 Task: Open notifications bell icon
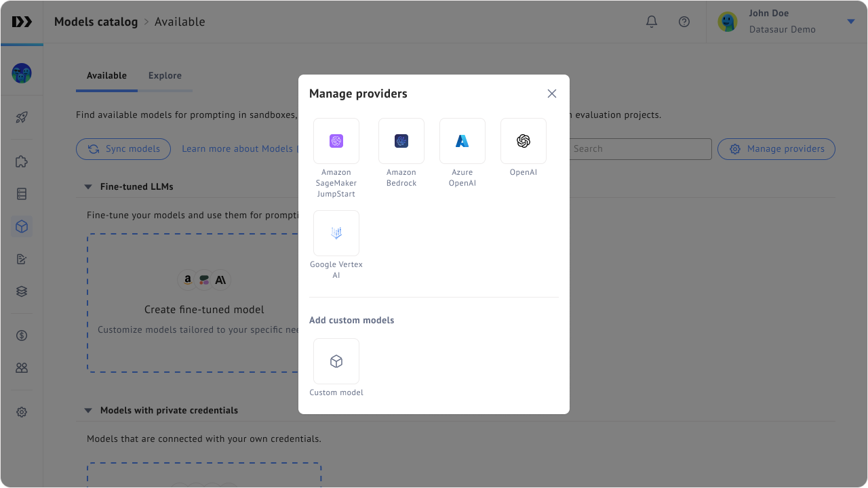tap(652, 22)
